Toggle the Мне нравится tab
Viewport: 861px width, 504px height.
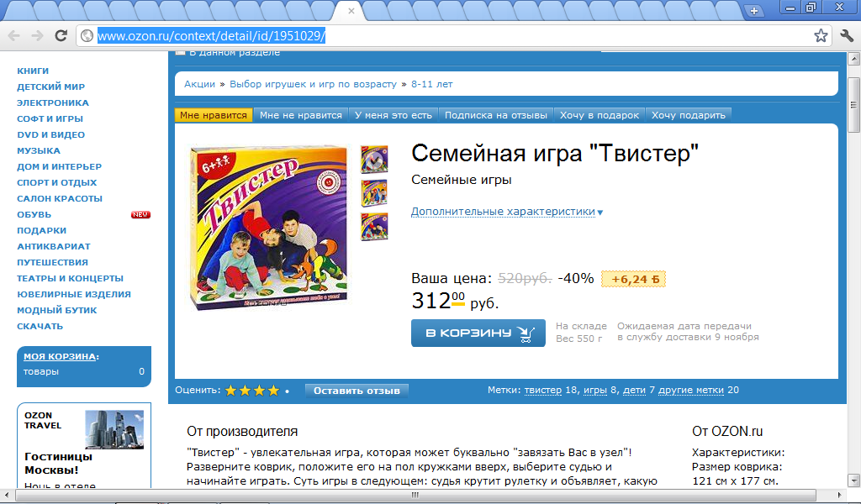(214, 115)
